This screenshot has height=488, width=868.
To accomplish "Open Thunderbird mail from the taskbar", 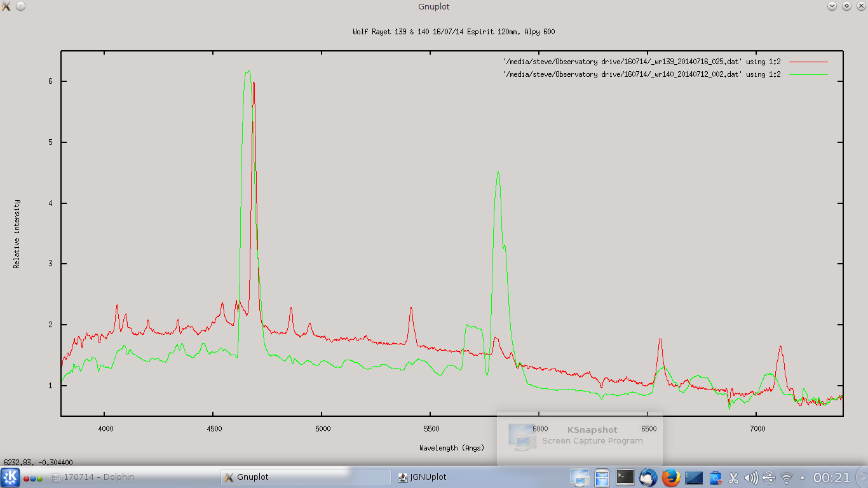I will (x=648, y=477).
